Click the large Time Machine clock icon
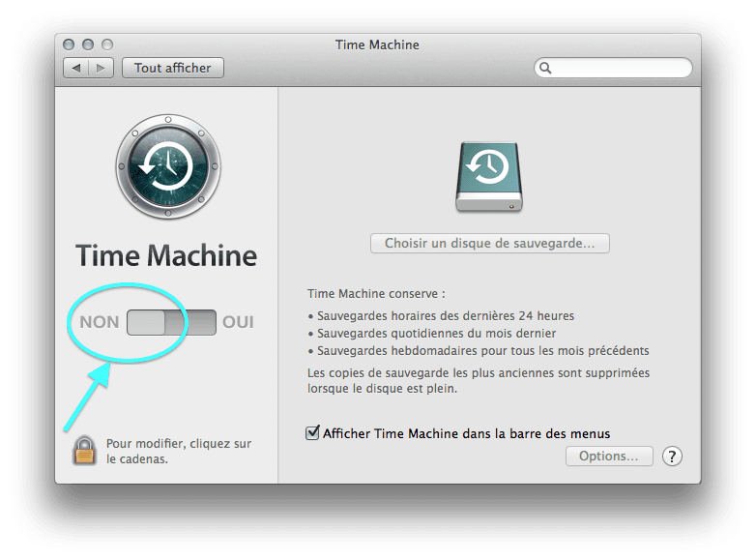The width and height of the screenshot is (756, 560). 168,166
